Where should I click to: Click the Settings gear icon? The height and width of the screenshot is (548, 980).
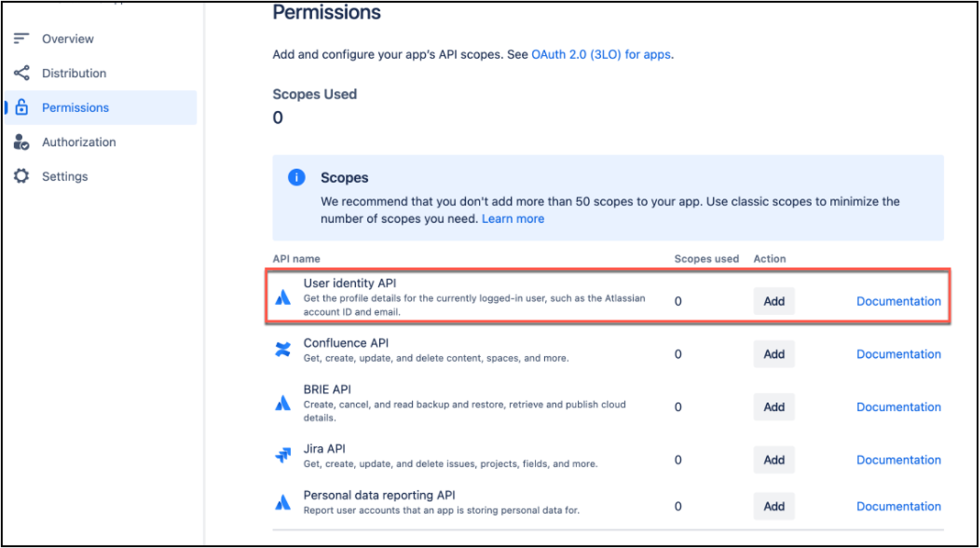21,176
